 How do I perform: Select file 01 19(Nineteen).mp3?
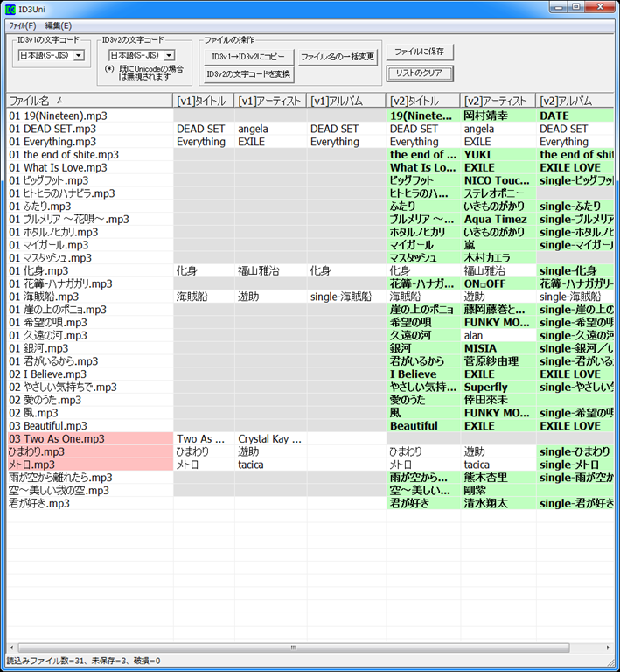tap(59, 115)
